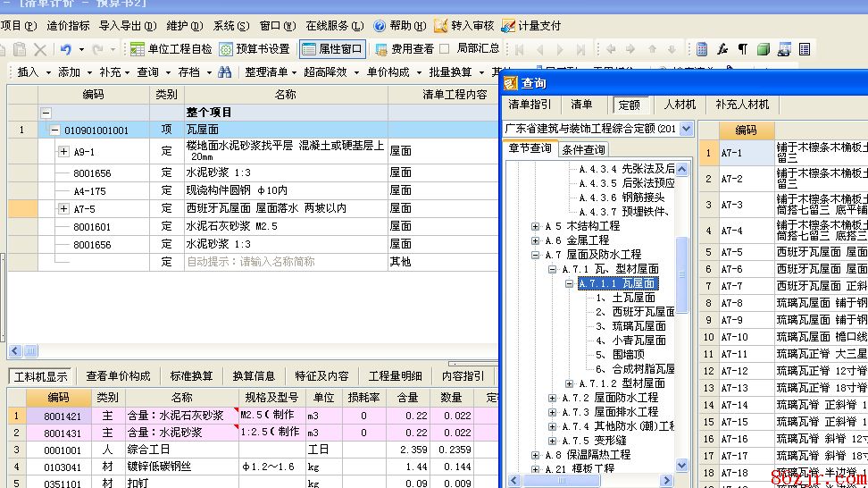Viewport: 868px width, 488px height.
Task: Toggle the 属性窗口 properties window button
Action: [332, 49]
